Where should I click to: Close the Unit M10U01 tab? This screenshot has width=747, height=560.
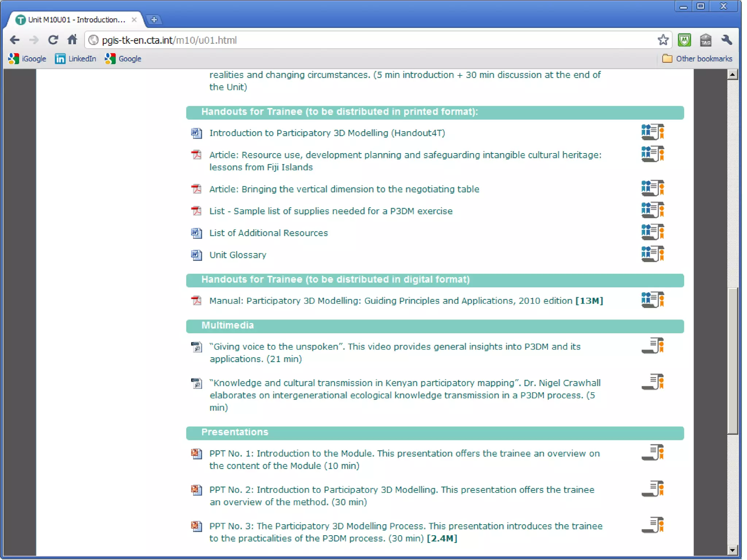click(x=134, y=20)
